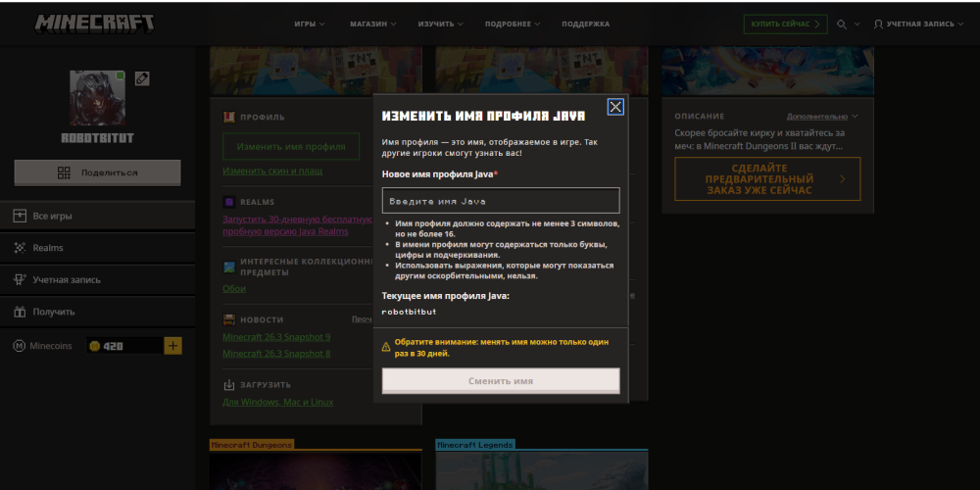
Task: Focus the Введите имя Java field
Action: point(501,201)
